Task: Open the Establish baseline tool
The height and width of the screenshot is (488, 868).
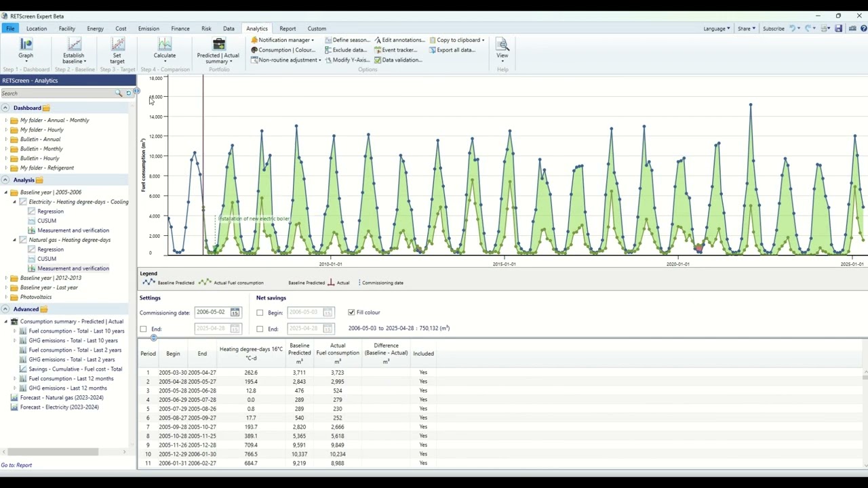Action: point(74,51)
